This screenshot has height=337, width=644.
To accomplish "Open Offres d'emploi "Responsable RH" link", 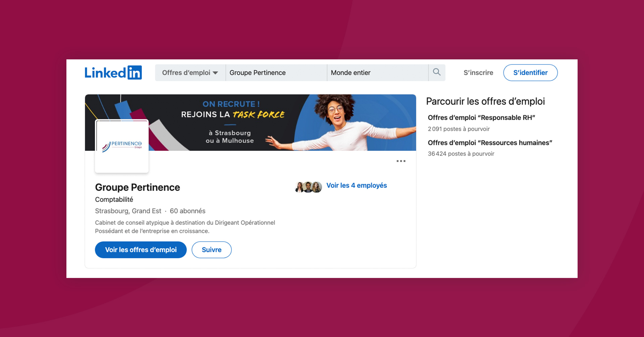I will click(481, 118).
